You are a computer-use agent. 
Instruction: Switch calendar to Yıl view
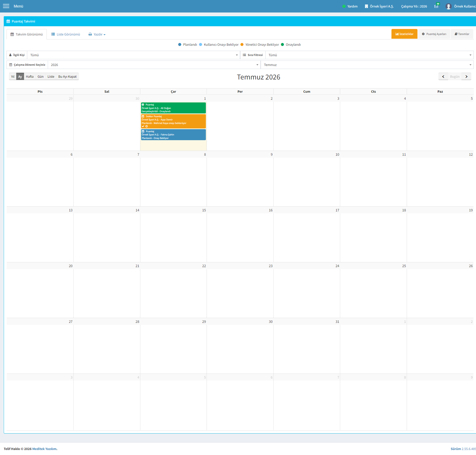(13, 76)
